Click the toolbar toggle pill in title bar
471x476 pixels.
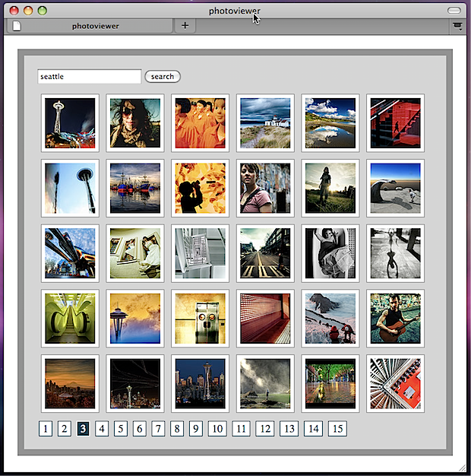pos(454,11)
